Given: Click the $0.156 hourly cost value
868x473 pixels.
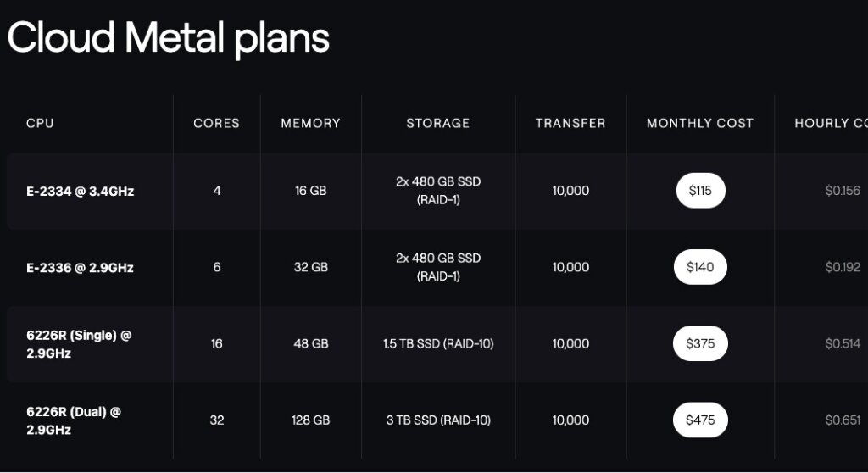Looking at the screenshot, I should 843,191.
